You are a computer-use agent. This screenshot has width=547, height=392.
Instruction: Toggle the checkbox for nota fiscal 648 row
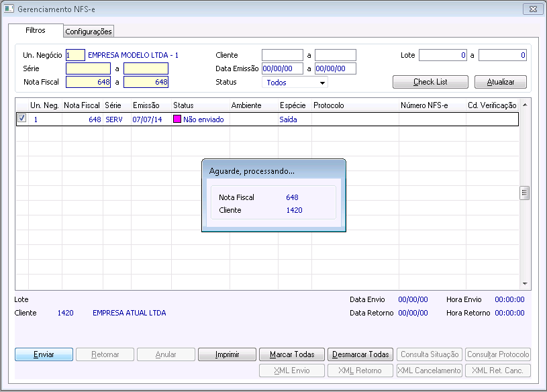(x=21, y=118)
